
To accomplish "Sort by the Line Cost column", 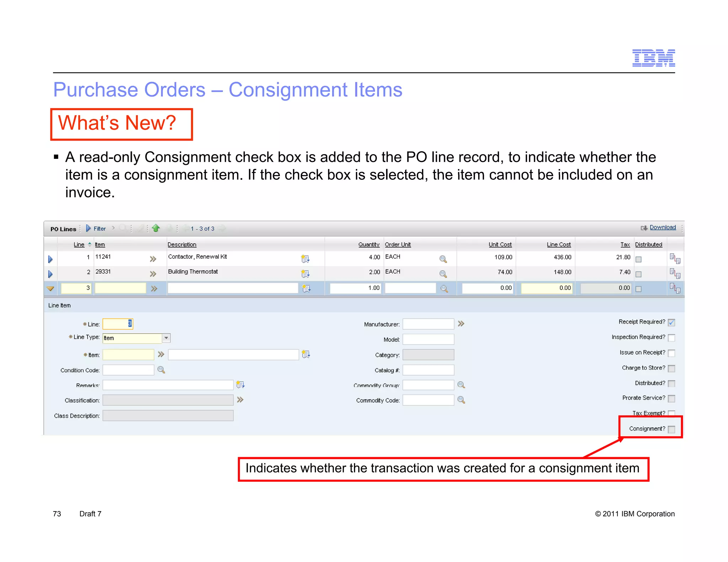I will [559, 244].
